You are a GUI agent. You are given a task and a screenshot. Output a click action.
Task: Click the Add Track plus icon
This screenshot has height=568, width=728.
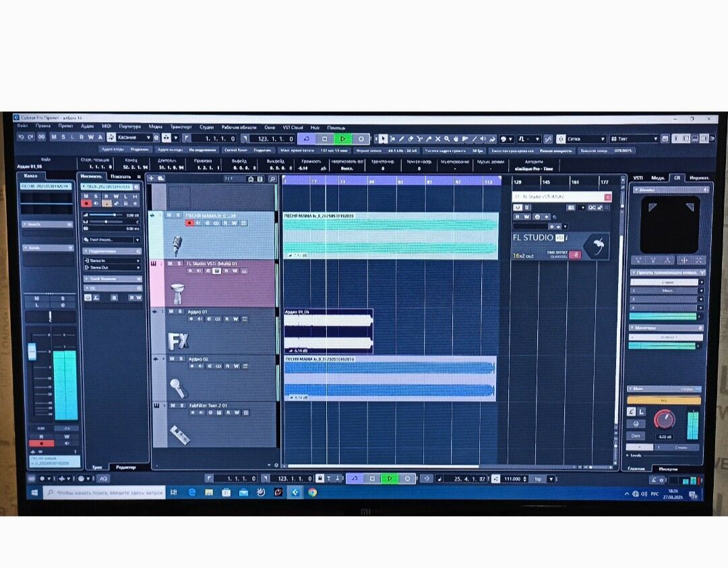tap(152, 179)
